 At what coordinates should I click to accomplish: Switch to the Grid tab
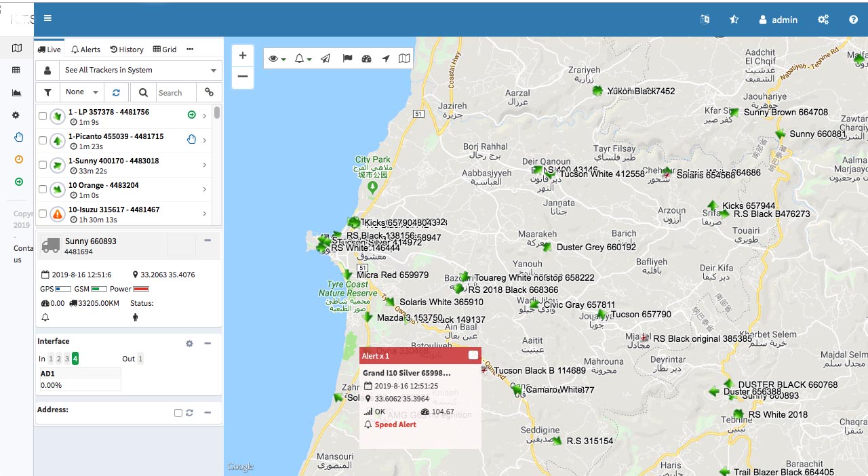click(165, 49)
